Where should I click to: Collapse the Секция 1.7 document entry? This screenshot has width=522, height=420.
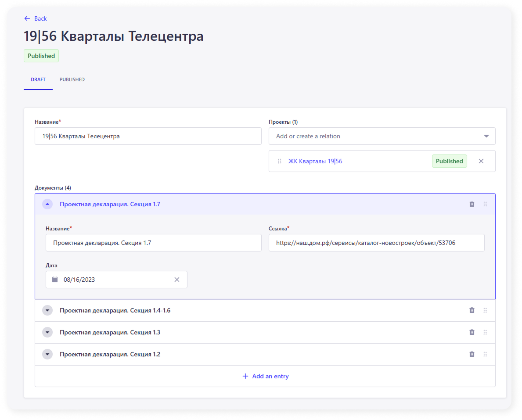(47, 204)
